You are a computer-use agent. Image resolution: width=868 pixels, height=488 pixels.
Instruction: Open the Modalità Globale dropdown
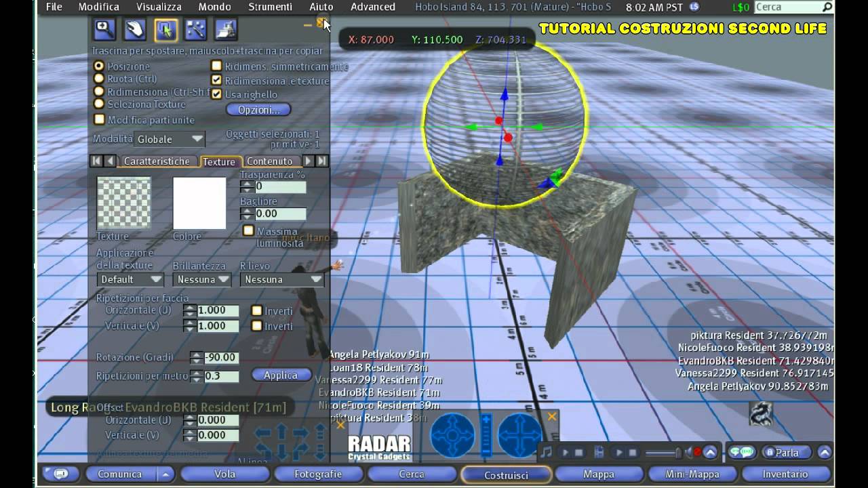(x=169, y=139)
